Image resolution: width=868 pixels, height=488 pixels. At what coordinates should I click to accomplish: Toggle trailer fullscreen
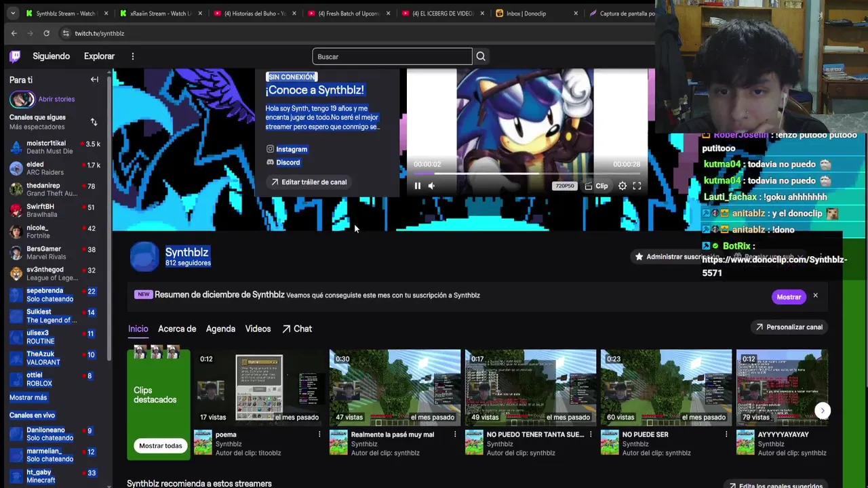pyautogui.click(x=637, y=186)
